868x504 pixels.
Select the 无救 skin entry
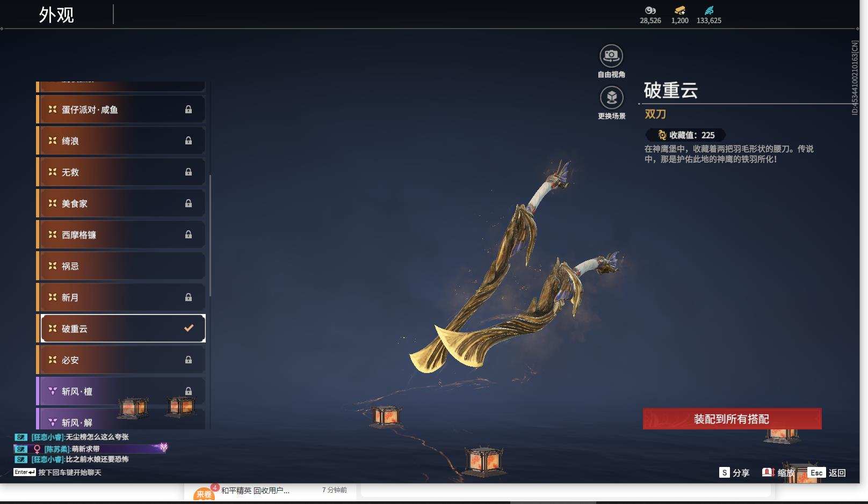pos(121,172)
